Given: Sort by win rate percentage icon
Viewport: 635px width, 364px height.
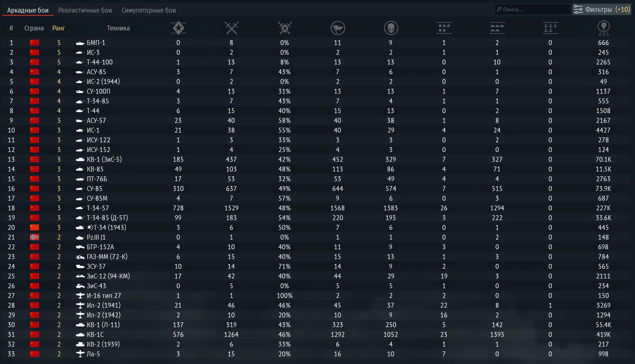Looking at the screenshot, I should coord(284,28).
